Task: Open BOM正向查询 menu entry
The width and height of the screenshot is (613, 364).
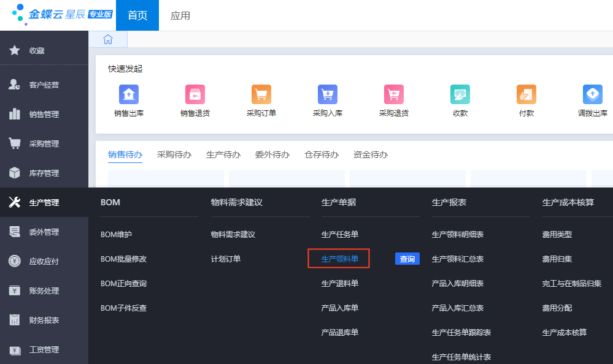Action: pos(123,284)
